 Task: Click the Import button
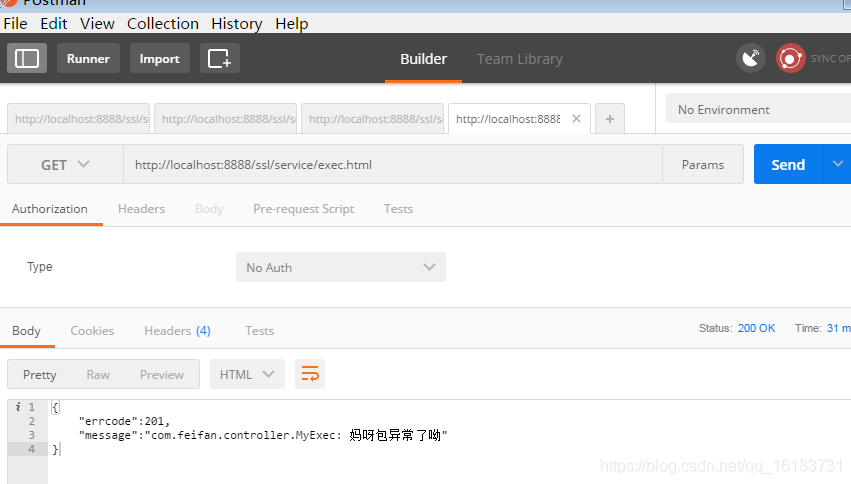pos(160,58)
